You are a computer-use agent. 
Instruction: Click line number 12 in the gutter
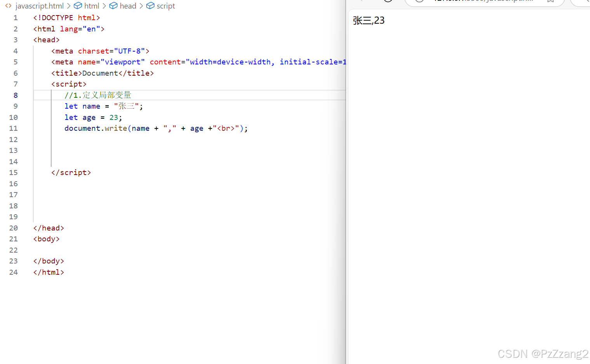pyautogui.click(x=14, y=140)
